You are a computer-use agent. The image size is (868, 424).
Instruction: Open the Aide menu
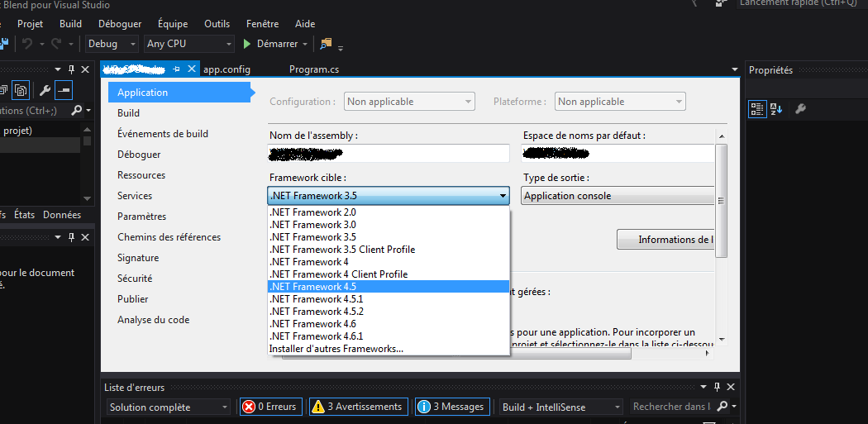point(305,24)
